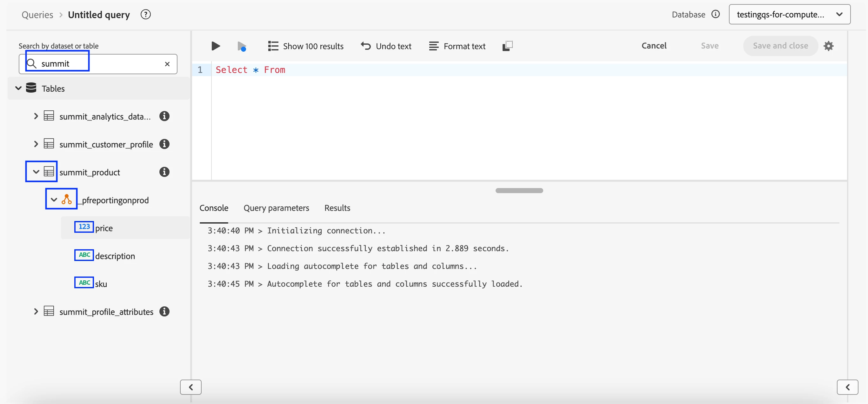Open info icon for summit_customer_profile
The height and width of the screenshot is (404, 868).
coord(164,144)
